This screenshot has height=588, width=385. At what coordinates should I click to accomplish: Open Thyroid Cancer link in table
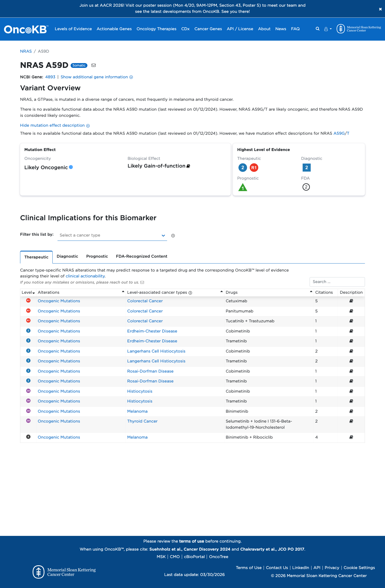point(142,421)
